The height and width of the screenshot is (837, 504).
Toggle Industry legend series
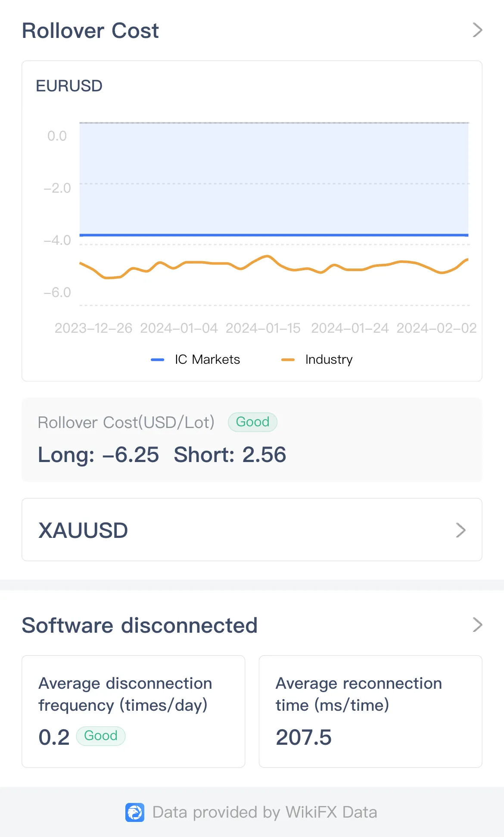pos(317,359)
